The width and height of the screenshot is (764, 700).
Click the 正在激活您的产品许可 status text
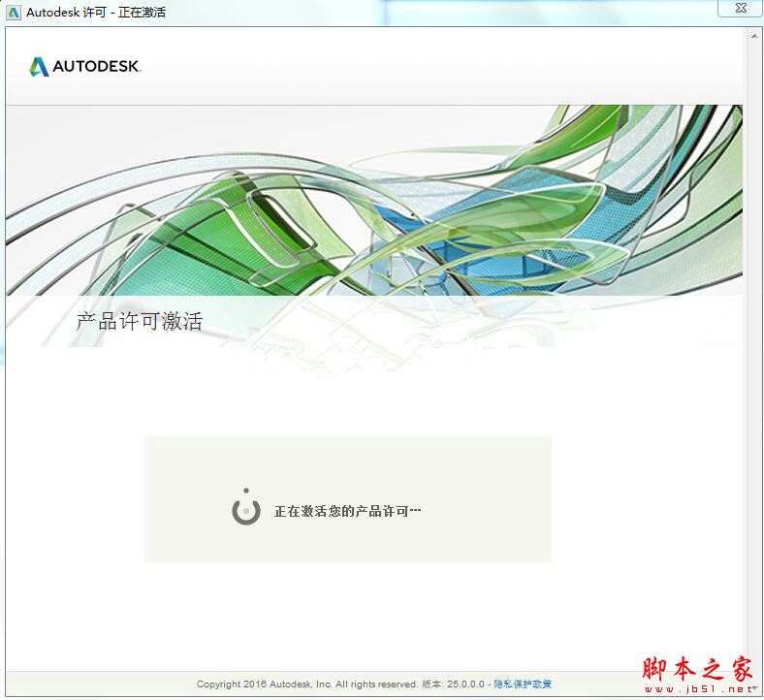[347, 511]
